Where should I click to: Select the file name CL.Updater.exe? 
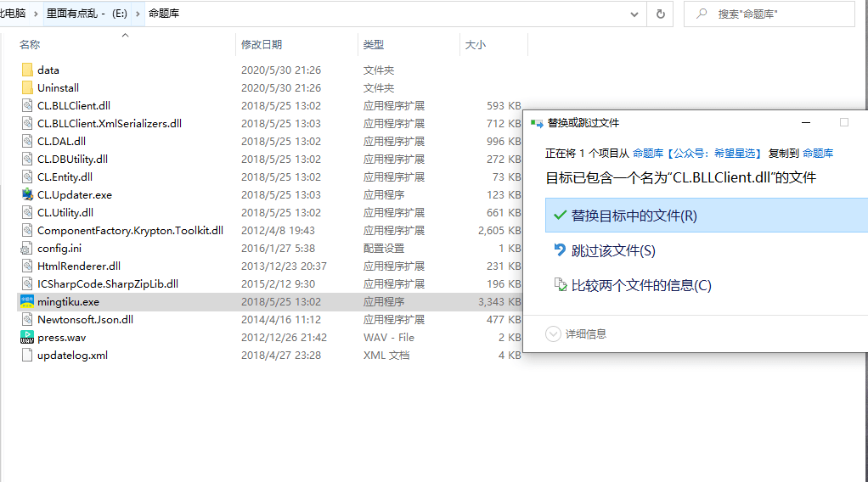coord(75,195)
